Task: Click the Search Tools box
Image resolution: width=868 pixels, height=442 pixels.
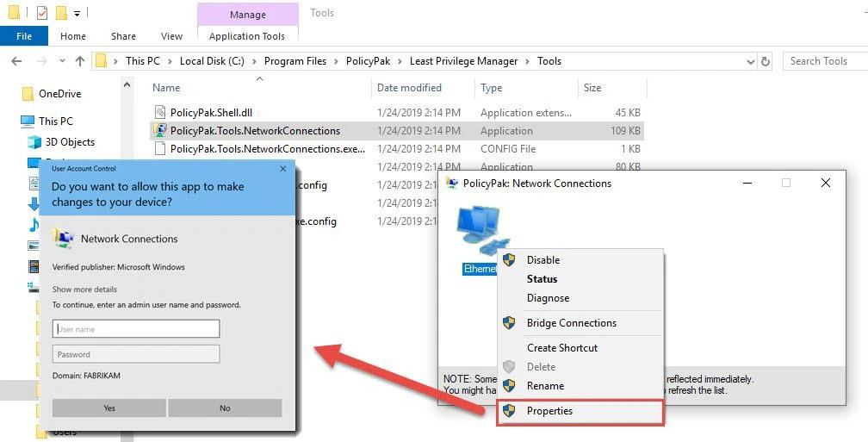Action: pos(825,61)
